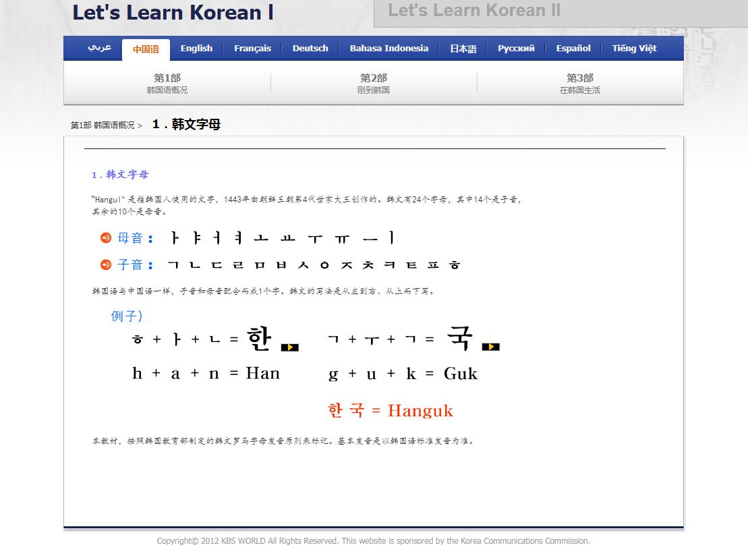748x560 pixels.
Task: Click the play arrow beside 국
Action: tap(491, 346)
